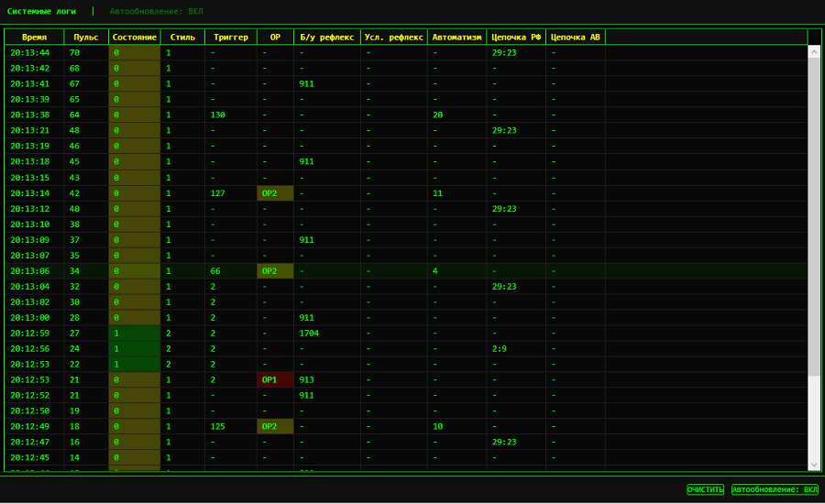This screenshot has height=504, width=825.
Task: Click the Цепочка РФ column header
Action: click(x=515, y=37)
